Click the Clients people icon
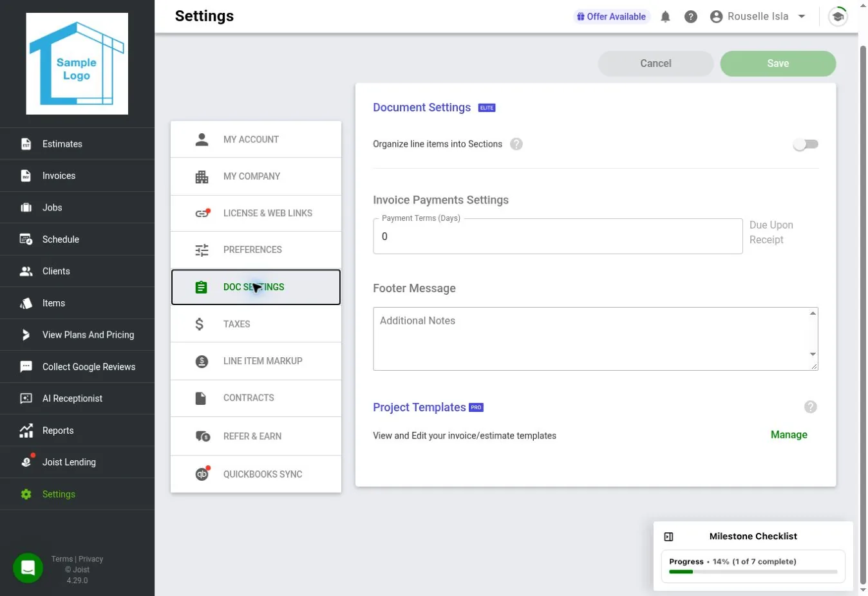 [x=26, y=272]
